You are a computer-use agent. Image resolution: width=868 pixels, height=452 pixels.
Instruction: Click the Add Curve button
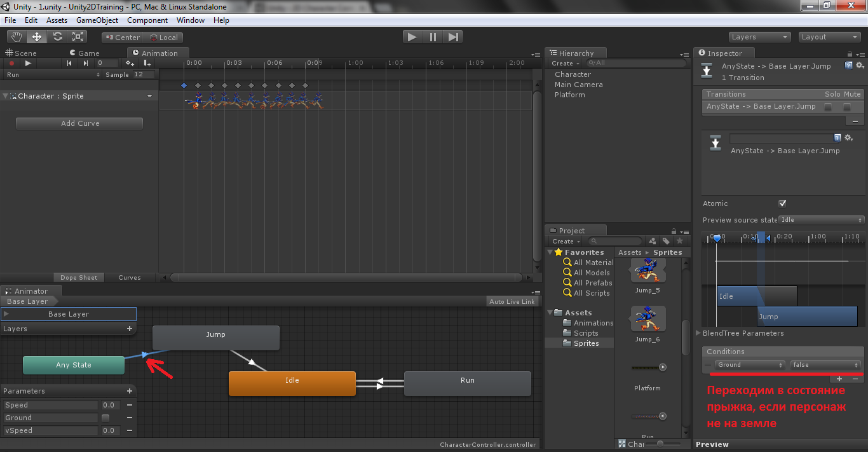(x=79, y=123)
